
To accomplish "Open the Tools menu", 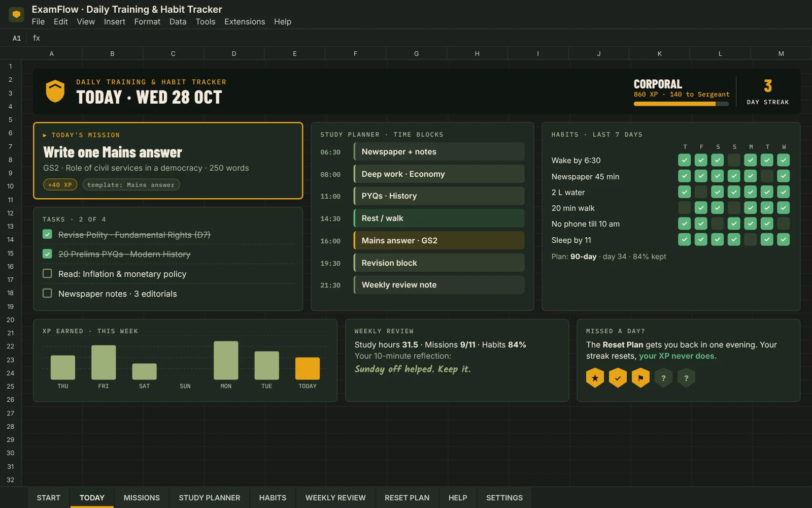I will point(206,22).
